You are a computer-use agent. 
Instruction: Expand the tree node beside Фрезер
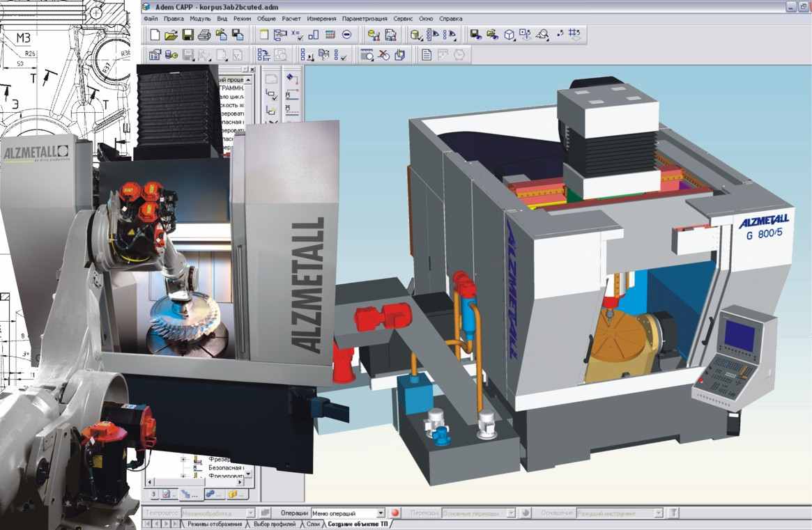click(183, 460)
